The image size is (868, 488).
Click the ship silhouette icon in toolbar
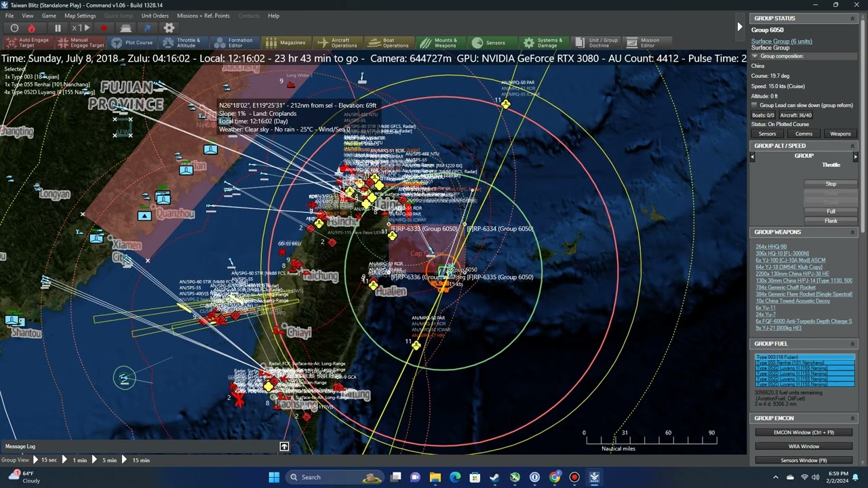pos(126,28)
